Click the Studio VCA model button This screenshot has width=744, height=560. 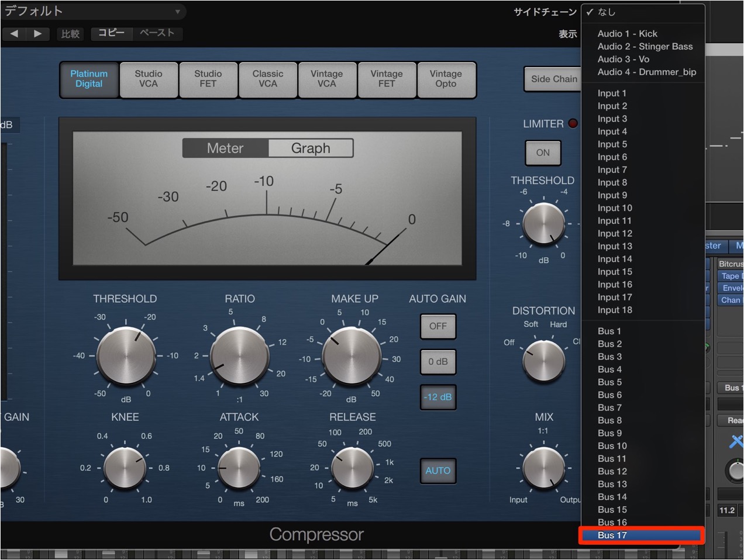pos(149,79)
